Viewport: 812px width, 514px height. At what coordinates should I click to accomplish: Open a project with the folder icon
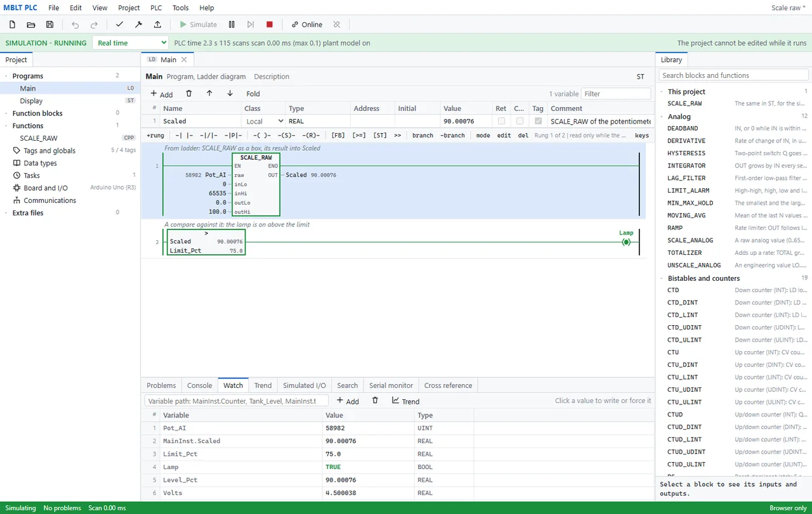(31, 25)
